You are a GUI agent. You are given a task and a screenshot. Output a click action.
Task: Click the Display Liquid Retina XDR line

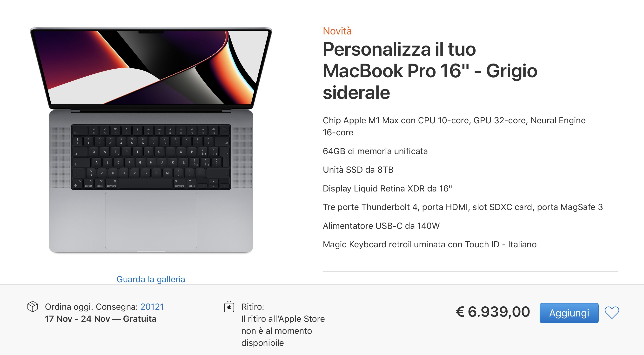coord(387,188)
